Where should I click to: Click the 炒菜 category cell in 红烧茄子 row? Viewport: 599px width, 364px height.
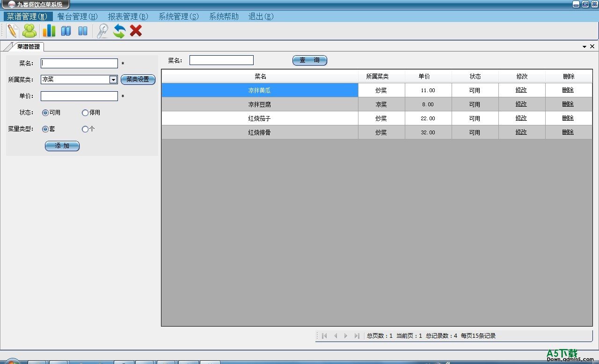[381, 118]
